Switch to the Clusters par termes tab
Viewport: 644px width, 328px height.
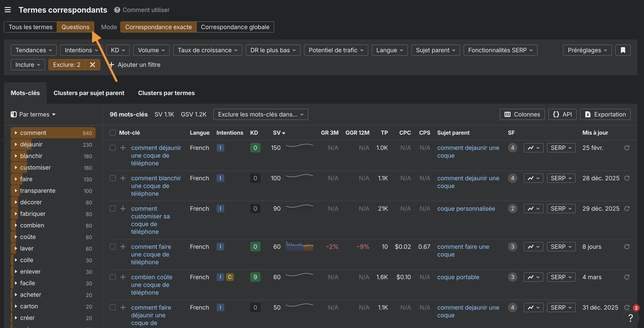click(166, 93)
